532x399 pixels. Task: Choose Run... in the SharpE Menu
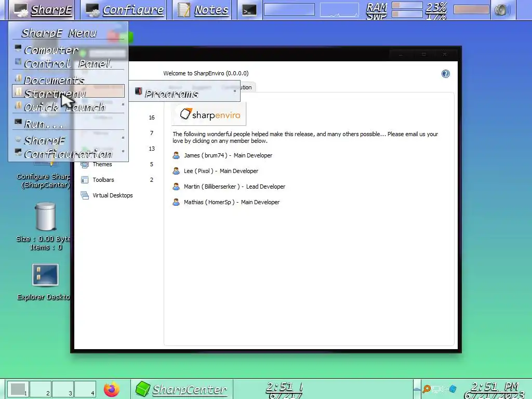coord(69,124)
